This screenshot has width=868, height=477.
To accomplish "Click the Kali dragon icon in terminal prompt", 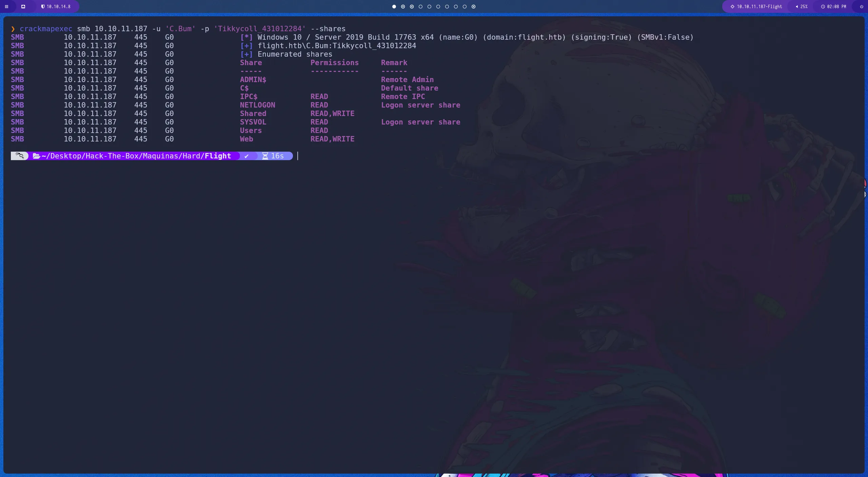I will click(19, 156).
